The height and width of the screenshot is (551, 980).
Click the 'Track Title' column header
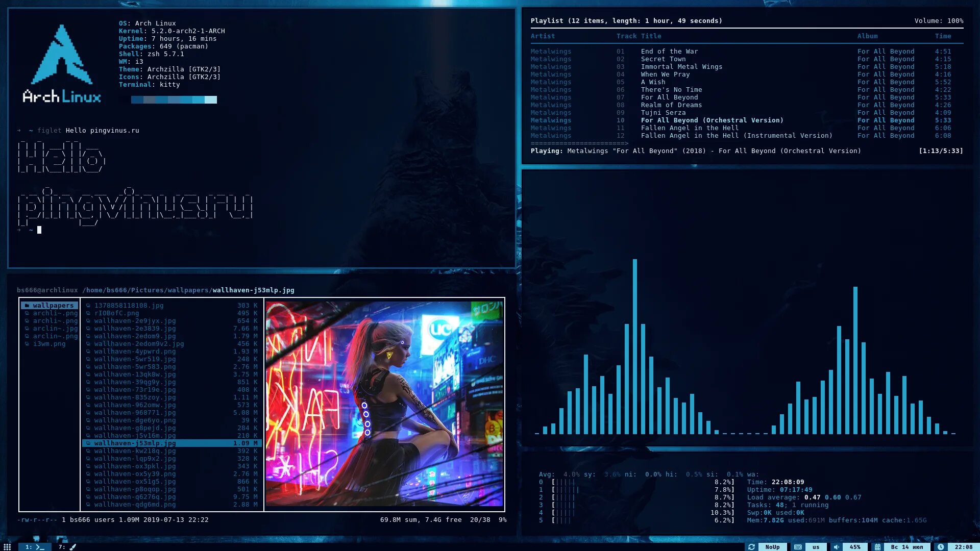(639, 36)
